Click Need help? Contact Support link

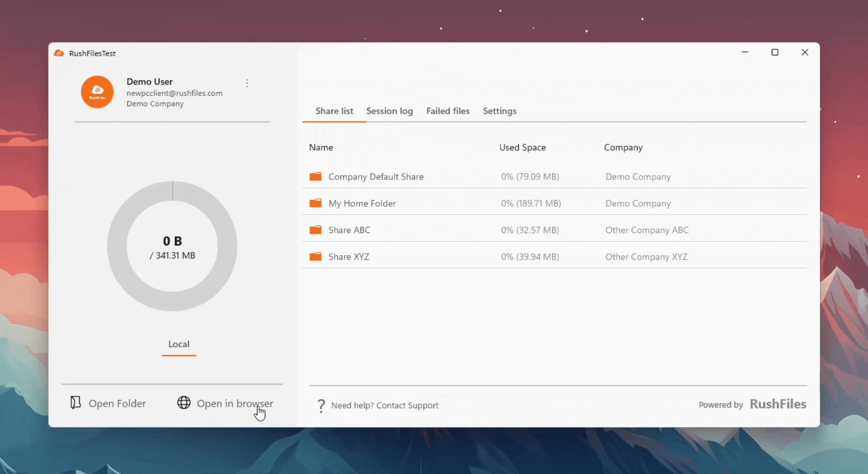pyautogui.click(x=384, y=406)
